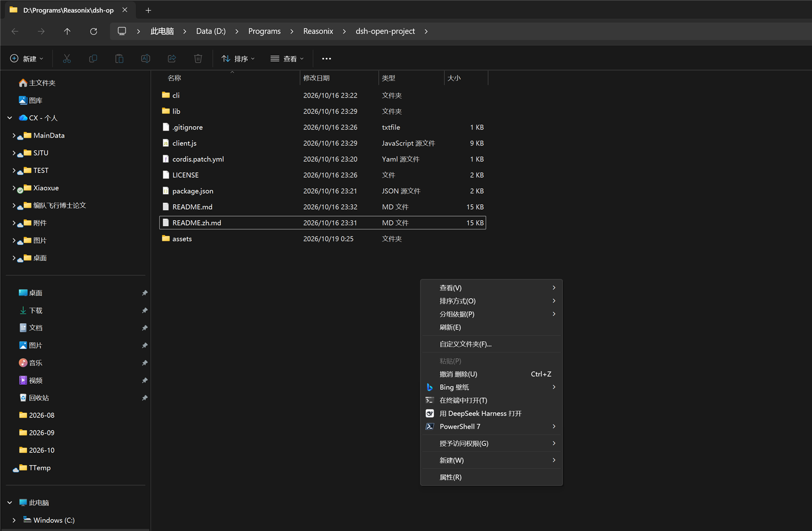Open 2026-10 folder in sidebar
This screenshot has width=812, height=531.
(42, 450)
